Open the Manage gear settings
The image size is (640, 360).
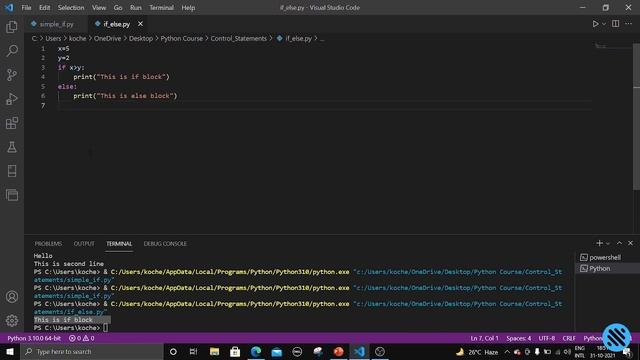tap(12, 320)
